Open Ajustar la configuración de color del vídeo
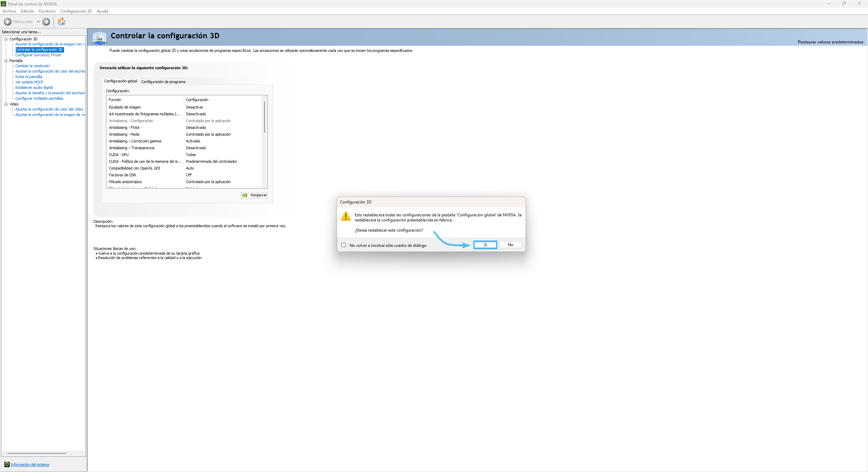 (x=49, y=109)
